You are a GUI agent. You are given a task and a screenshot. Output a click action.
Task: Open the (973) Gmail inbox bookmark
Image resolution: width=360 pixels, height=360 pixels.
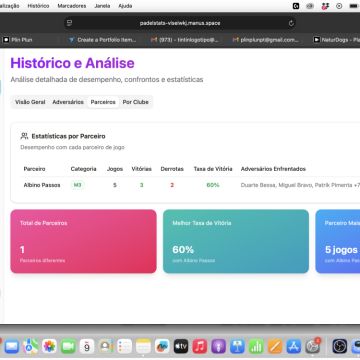[184, 40]
